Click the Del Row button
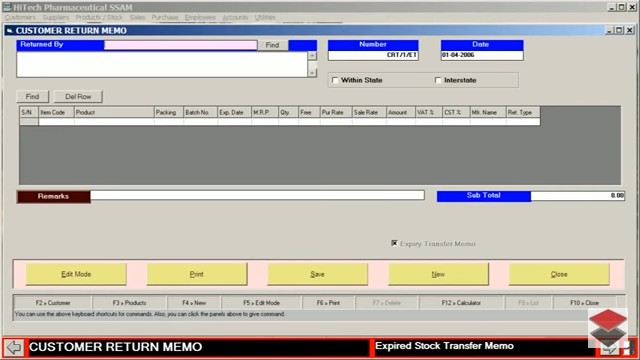 78,96
